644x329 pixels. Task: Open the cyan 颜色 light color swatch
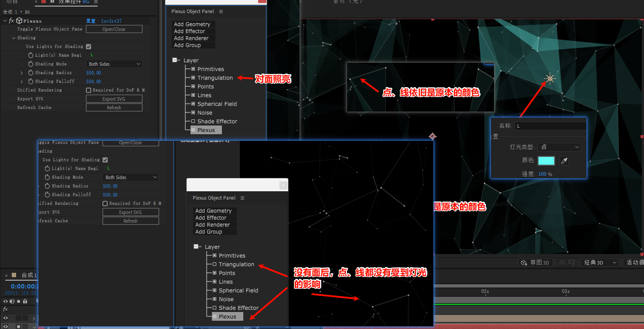click(546, 161)
